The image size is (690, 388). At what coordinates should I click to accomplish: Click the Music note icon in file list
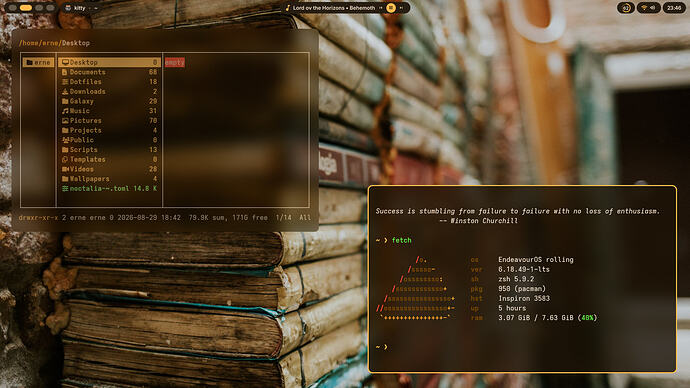[65, 111]
